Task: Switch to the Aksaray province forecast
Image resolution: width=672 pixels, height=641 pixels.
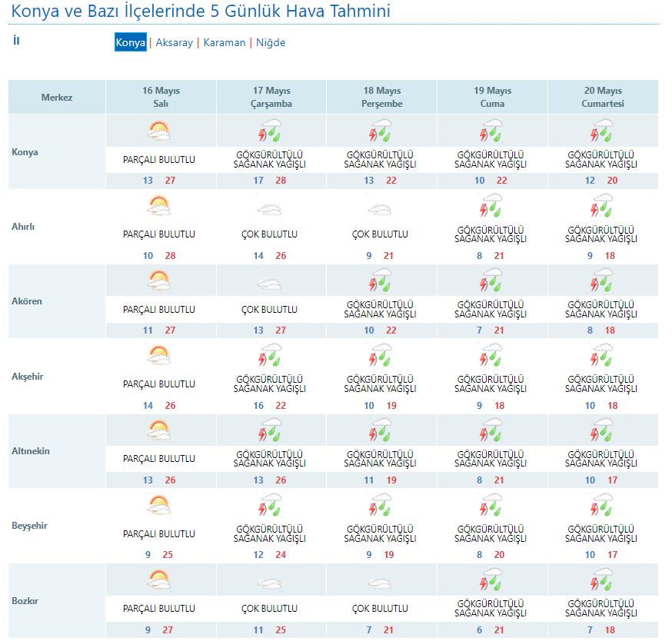Action: (x=174, y=43)
